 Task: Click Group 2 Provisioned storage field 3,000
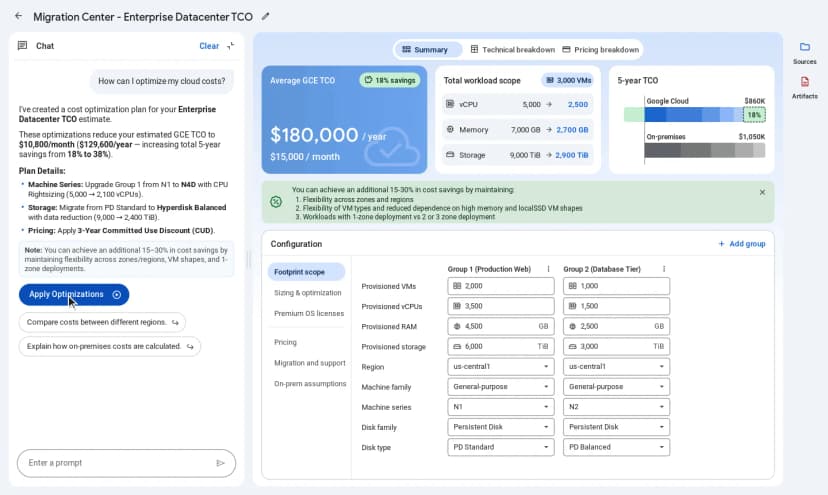616,347
